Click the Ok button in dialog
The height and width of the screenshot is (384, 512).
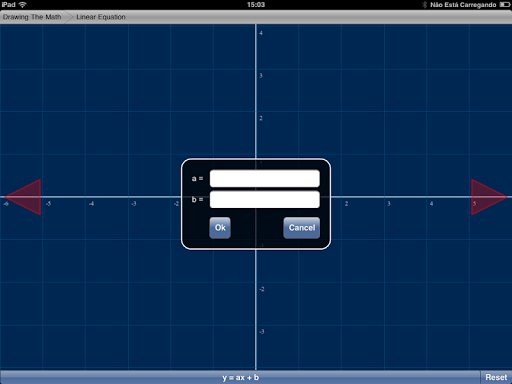(220, 228)
